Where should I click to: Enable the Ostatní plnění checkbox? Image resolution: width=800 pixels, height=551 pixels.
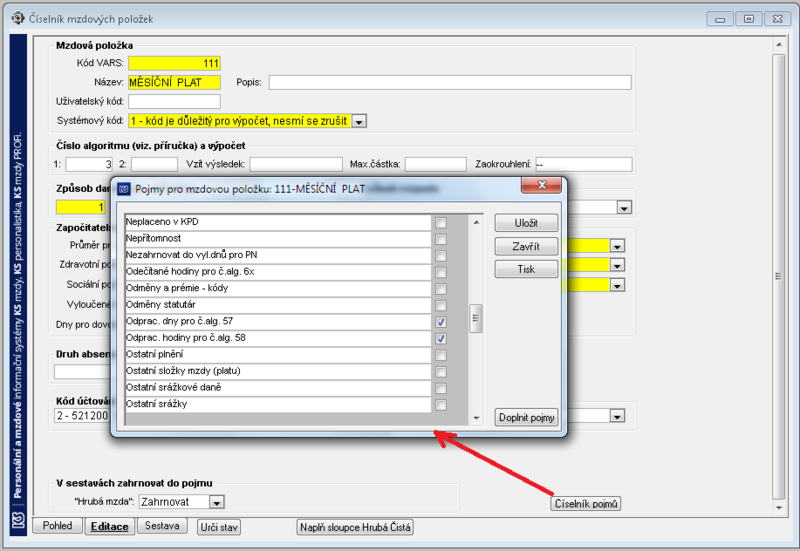coord(441,355)
